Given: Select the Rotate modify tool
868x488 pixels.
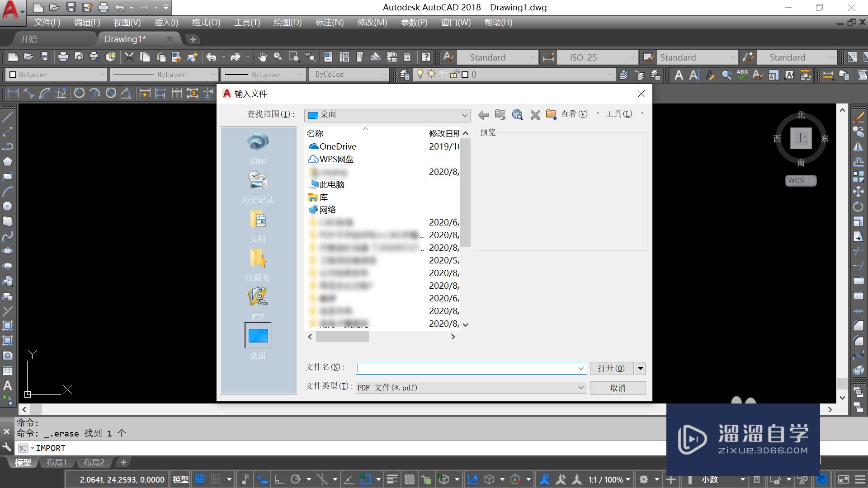Looking at the screenshot, I should [858, 206].
